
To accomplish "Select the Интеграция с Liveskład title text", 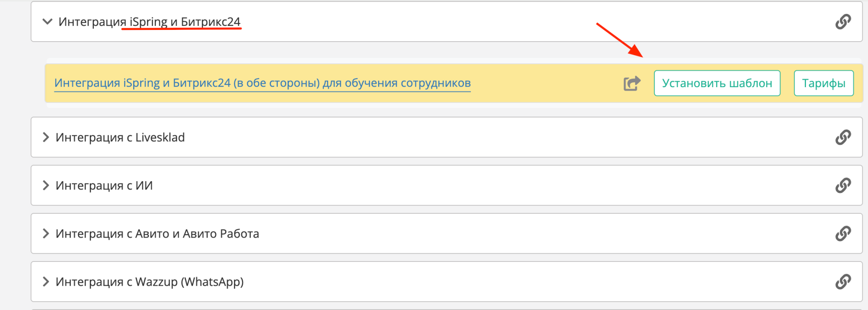I will [x=120, y=137].
